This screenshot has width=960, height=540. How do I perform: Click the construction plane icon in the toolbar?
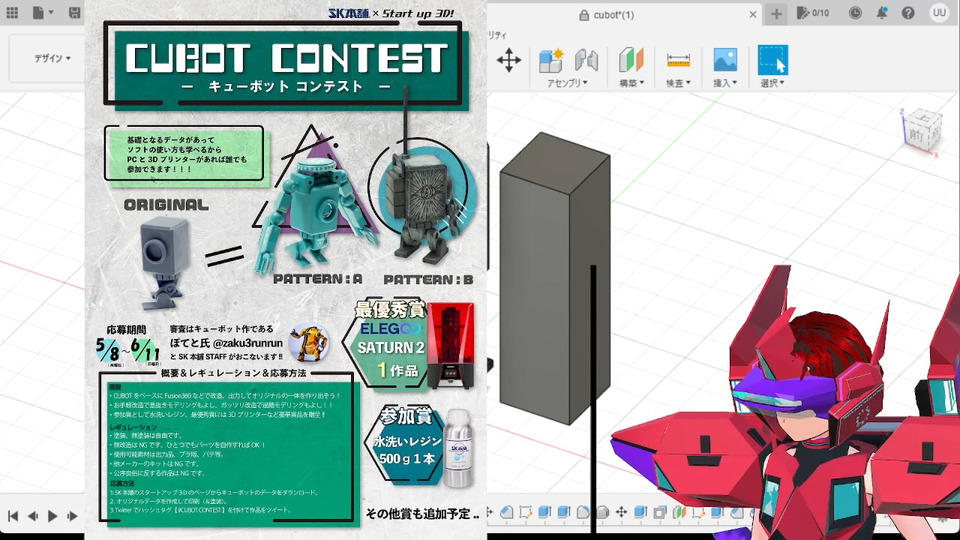(631, 61)
